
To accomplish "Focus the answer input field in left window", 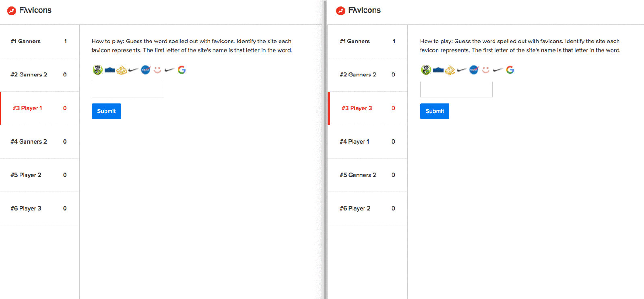I will click(x=128, y=89).
